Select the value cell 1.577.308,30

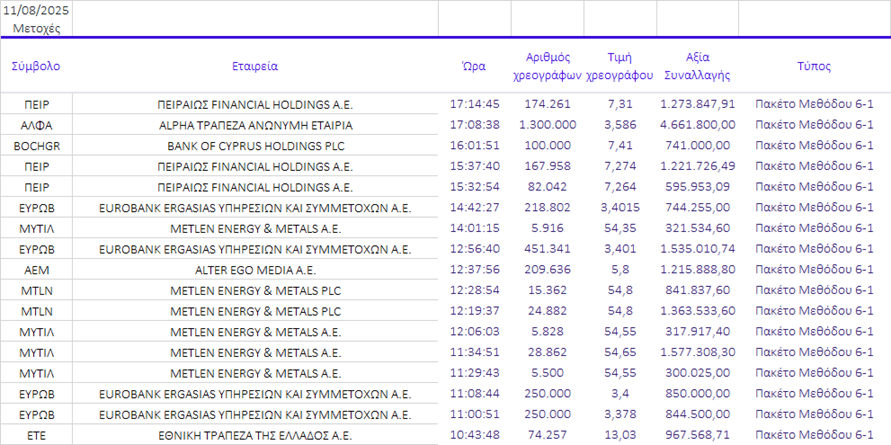pos(697,352)
